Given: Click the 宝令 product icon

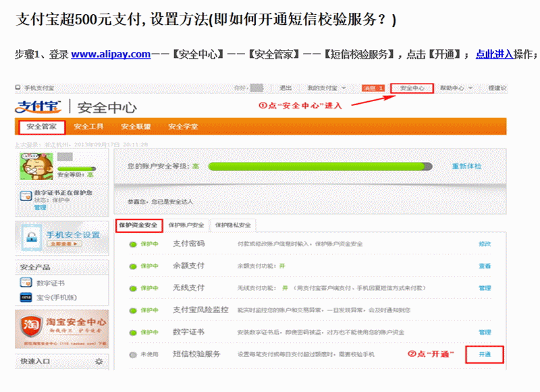Looking at the screenshot, I should click(26, 298).
